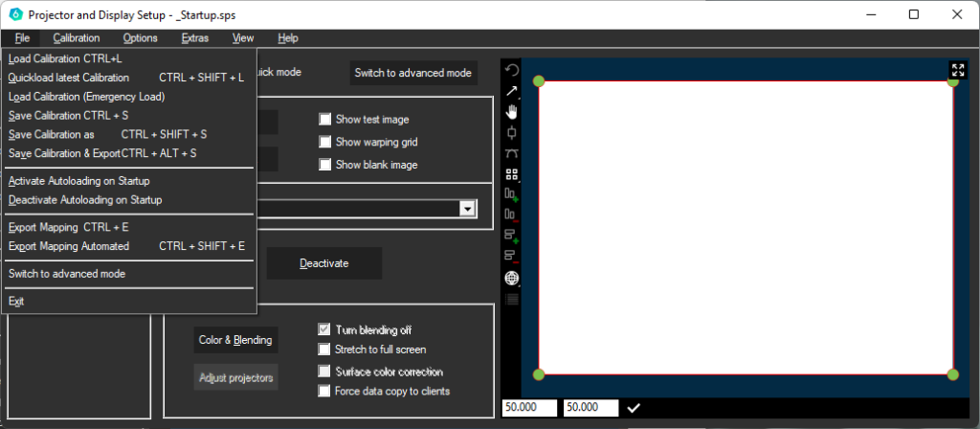Click the four-squares grid icon
Screen dimensions: 980x429
tap(512, 174)
